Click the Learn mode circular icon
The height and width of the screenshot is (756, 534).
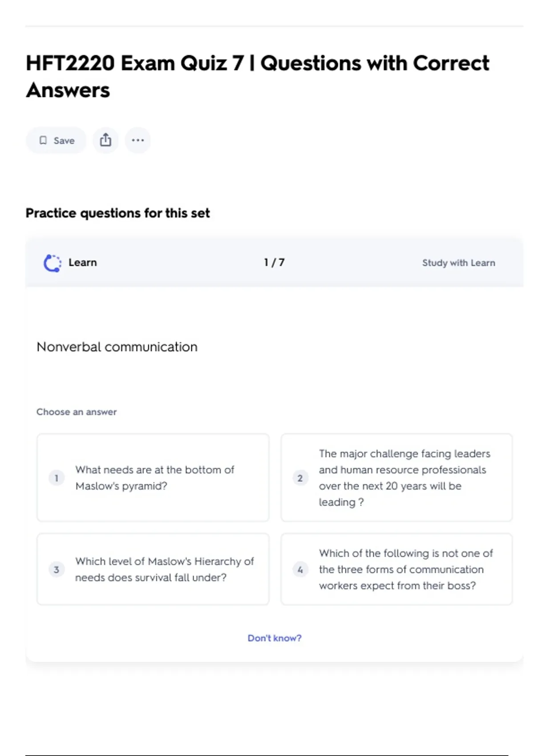(x=53, y=263)
